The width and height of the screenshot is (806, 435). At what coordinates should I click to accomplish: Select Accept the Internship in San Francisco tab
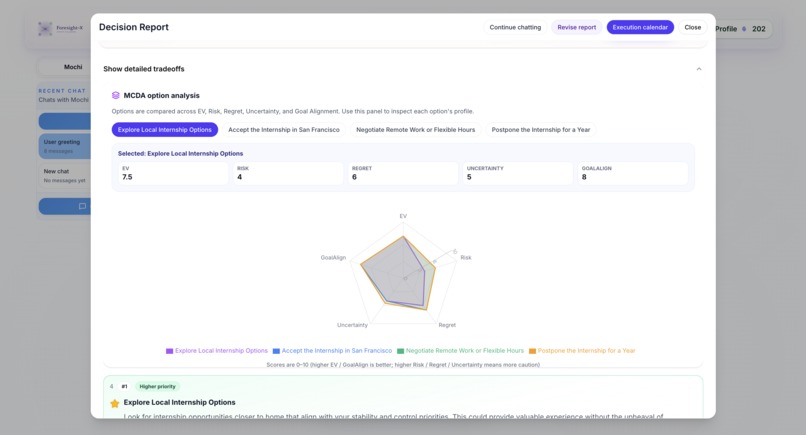[284, 130]
